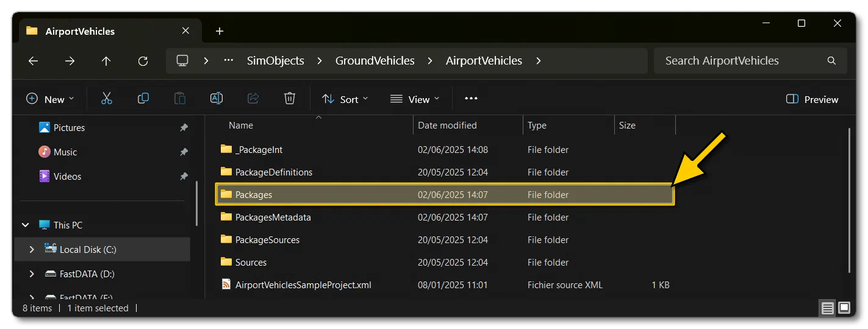
Task: Open the View dropdown menu
Action: coord(415,99)
